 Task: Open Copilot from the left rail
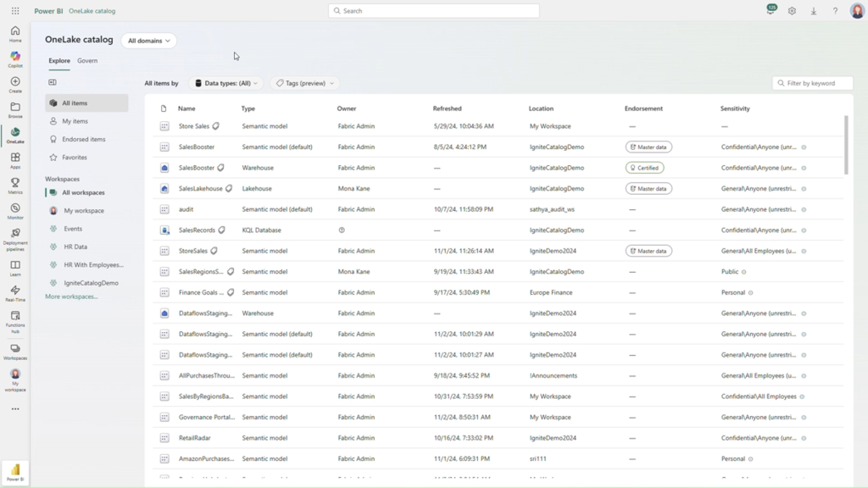pyautogui.click(x=15, y=59)
